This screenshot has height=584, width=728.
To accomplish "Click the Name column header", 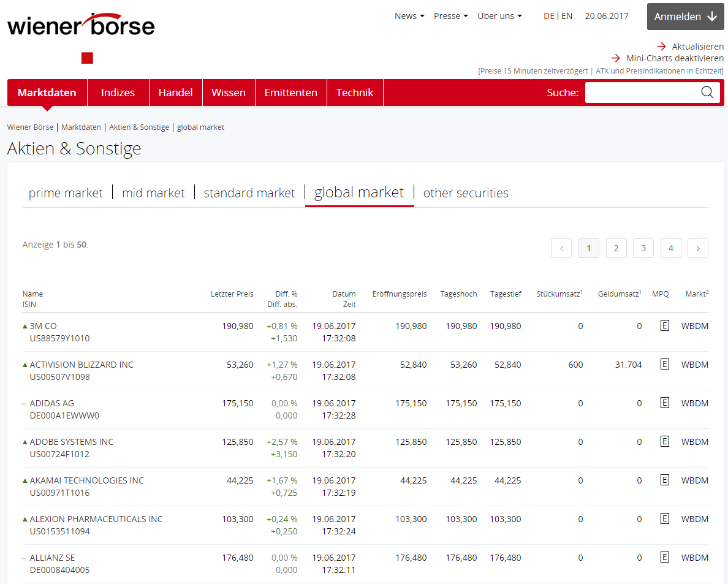I will (x=32, y=294).
